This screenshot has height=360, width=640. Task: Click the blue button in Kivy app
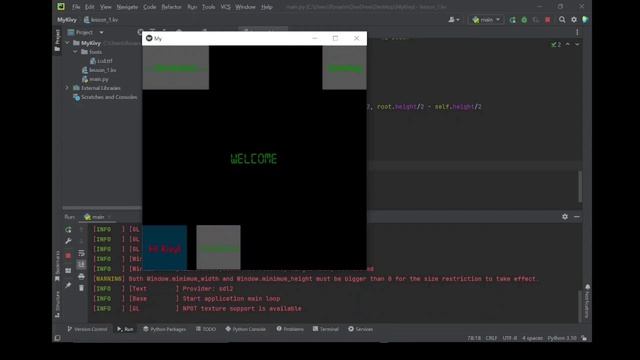(164, 248)
